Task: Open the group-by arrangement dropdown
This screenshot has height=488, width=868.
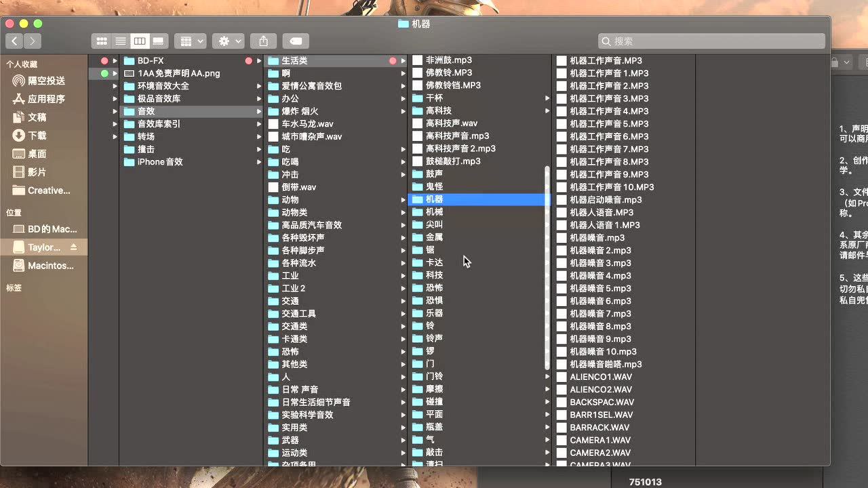Action: click(190, 41)
